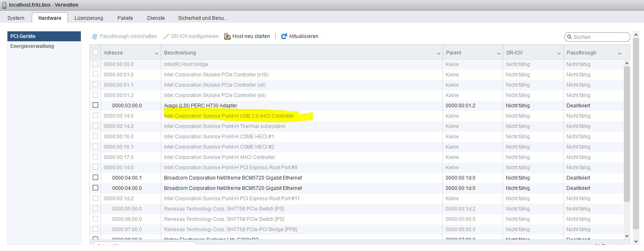
Task: Click Intel Corporation Skylake PCIe Controller (x16)
Action: tap(216, 75)
